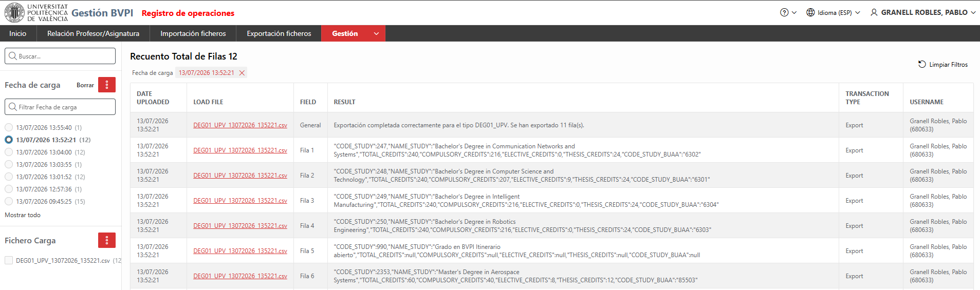Expand the GRANELL ROBLES, PABLO user dropdown
The width and height of the screenshot is (980, 290).
tap(973, 12)
